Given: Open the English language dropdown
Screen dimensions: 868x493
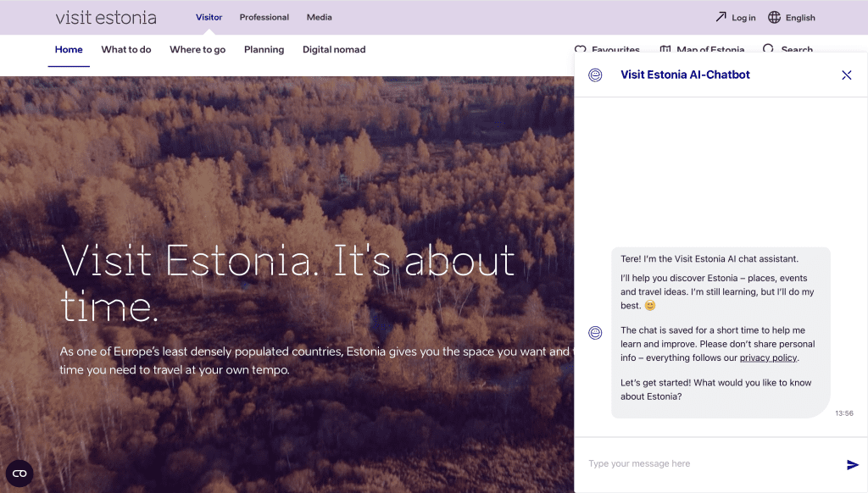Looking at the screenshot, I should coord(800,18).
